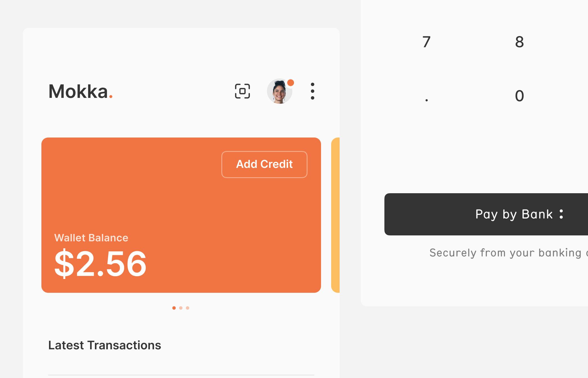Click the Wallet Balance label
This screenshot has height=378, width=588.
[91, 238]
